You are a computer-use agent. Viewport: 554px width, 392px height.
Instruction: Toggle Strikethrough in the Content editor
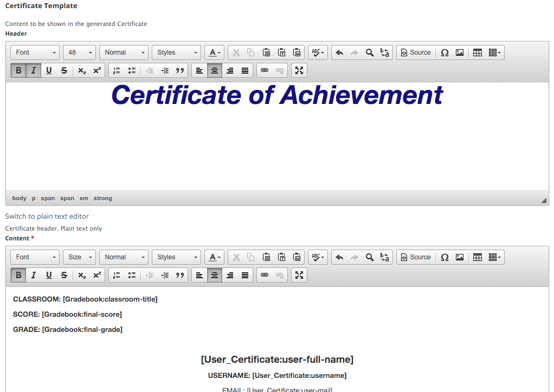[x=64, y=275]
